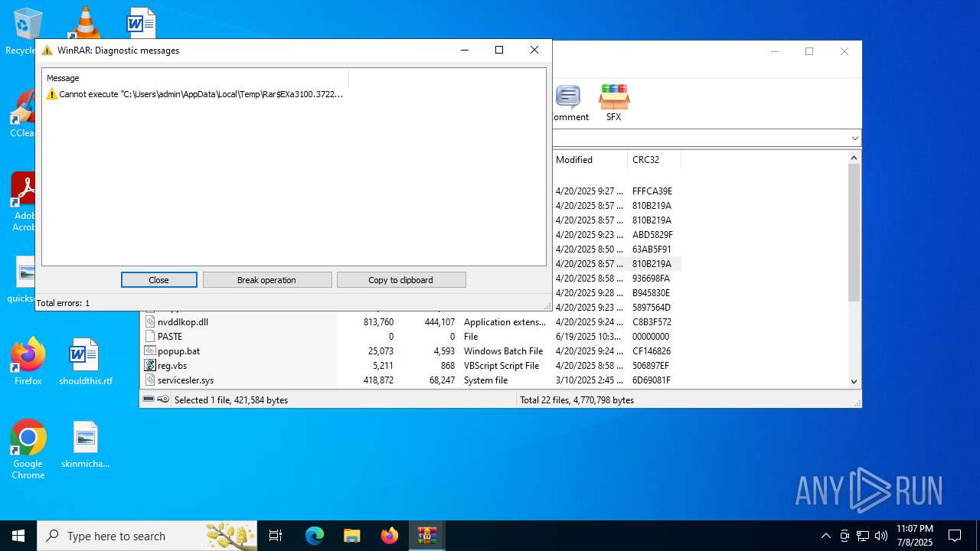Expand the WinRAR address bar dropdown
Image resolution: width=980 pixels, height=551 pixels.
pyautogui.click(x=854, y=139)
